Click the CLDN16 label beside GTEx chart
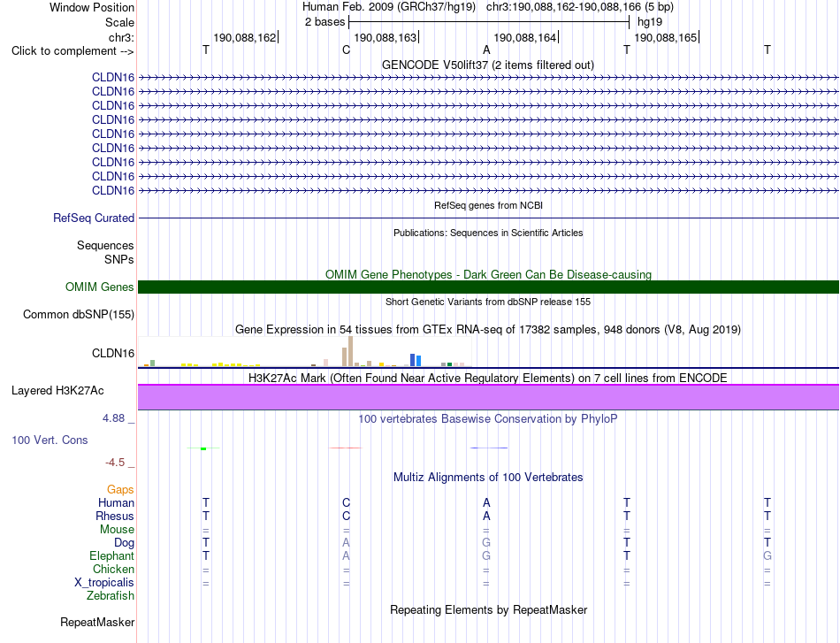This screenshot has height=643, width=840. [x=113, y=353]
